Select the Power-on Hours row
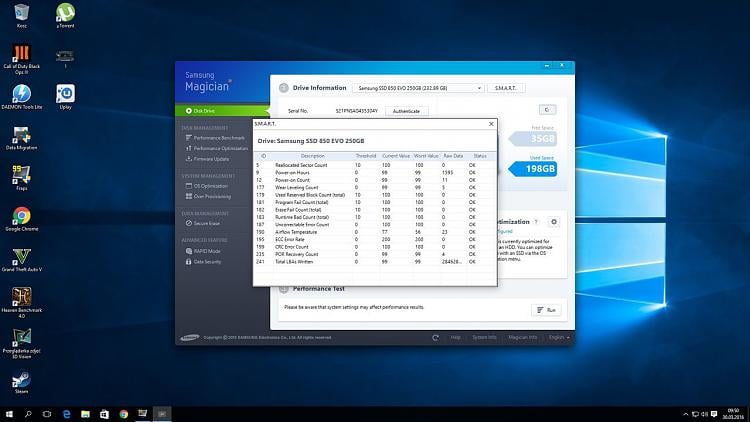 (375, 173)
